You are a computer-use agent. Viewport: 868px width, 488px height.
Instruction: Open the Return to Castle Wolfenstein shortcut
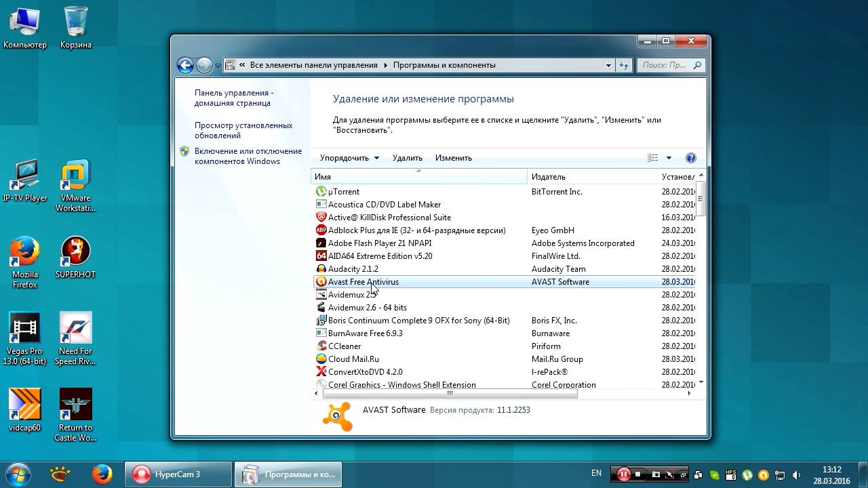coord(75,415)
